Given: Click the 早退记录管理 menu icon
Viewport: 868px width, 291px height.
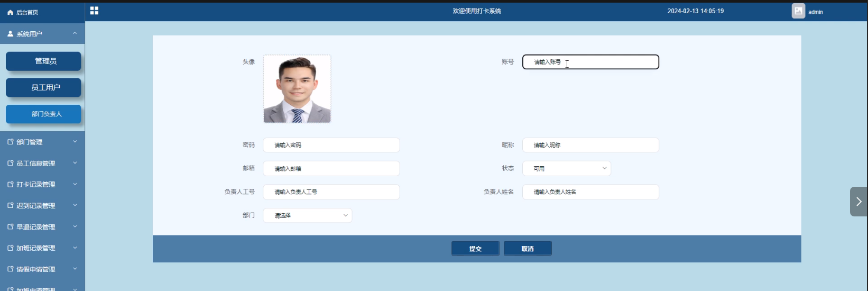Looking at the screenshot, I should pyautogui.click(x=11, y=226).
